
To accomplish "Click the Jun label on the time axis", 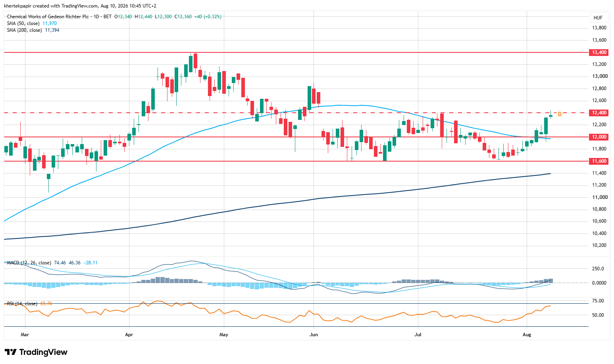I will coord(314,335).
